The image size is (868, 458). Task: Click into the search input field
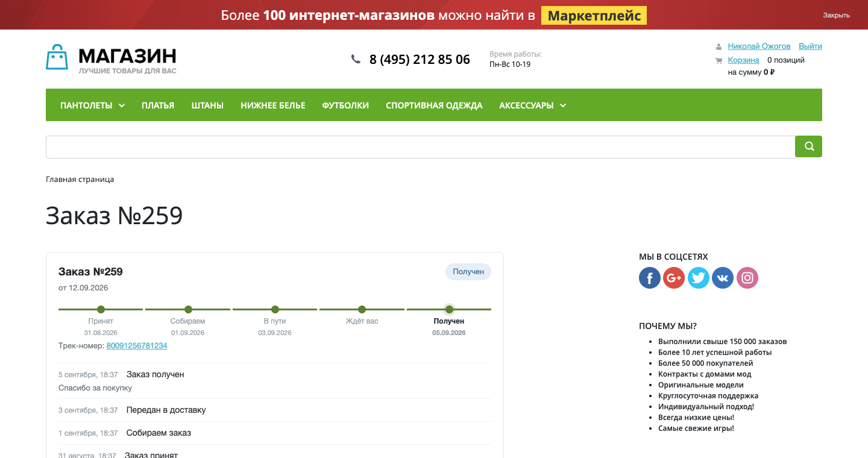[421, 147]
